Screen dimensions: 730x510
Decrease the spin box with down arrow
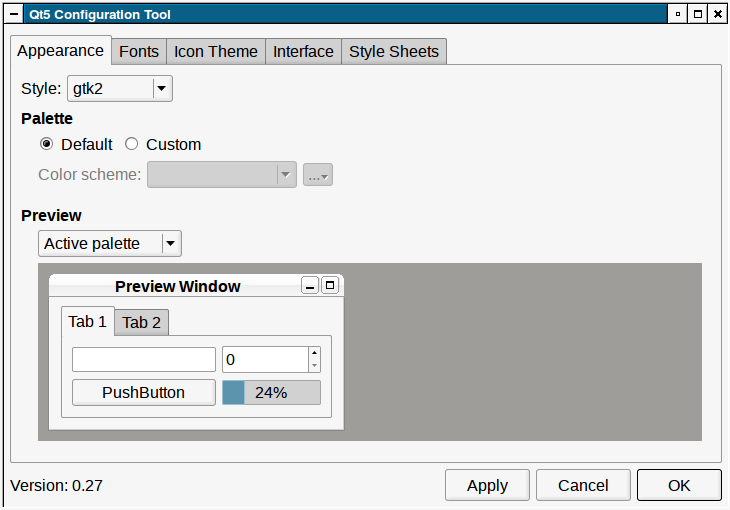pos(315,366)
